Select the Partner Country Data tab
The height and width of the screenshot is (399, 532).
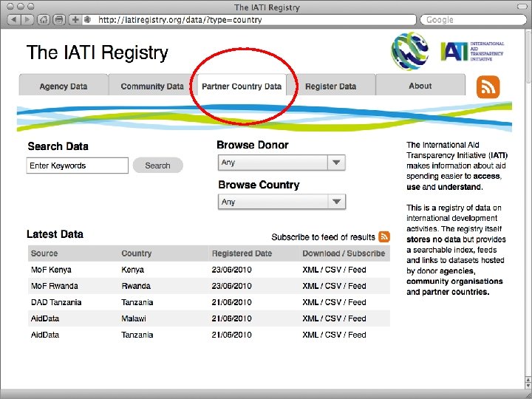(x=242, y=86)
